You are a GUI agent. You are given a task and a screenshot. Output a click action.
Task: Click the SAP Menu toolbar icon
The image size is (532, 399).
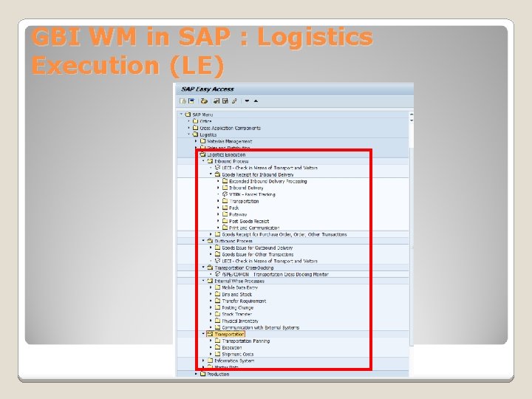coord(191,101)
